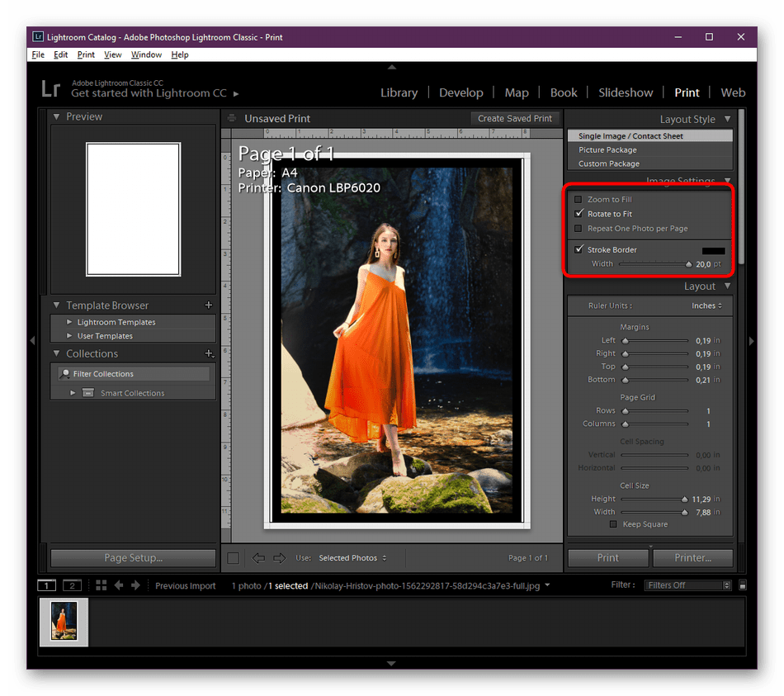Image resolution: width=784 pixels, height=696 pixels.
Task: Select the next photo arrow in filmstrip
Action: [x=135, y=585]
